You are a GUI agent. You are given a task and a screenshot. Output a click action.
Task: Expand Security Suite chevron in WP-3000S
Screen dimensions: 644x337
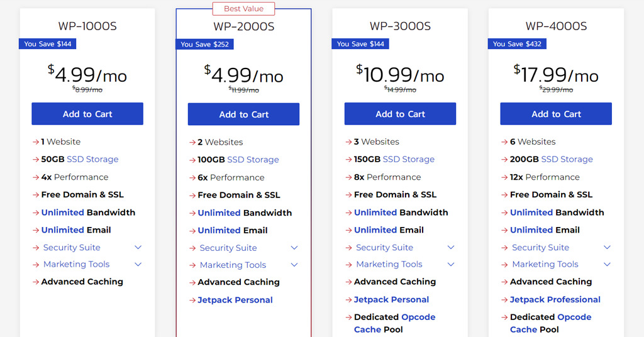[450, 248]
